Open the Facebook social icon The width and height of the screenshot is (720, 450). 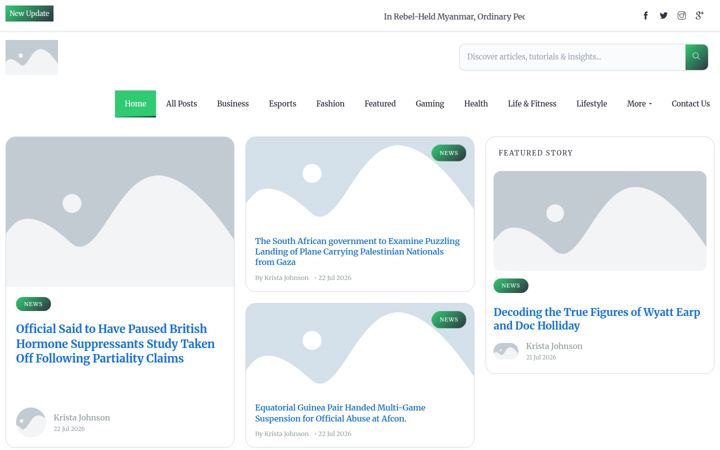(645, 16)
